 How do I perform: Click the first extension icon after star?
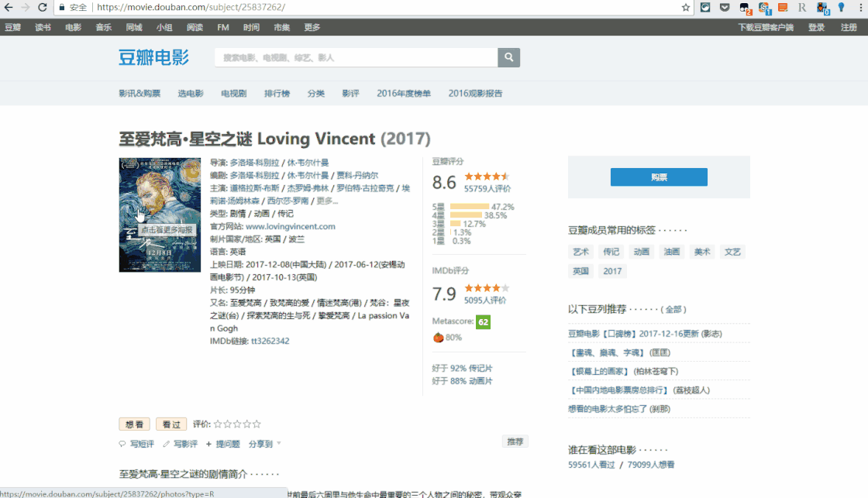tap(705, 7)
